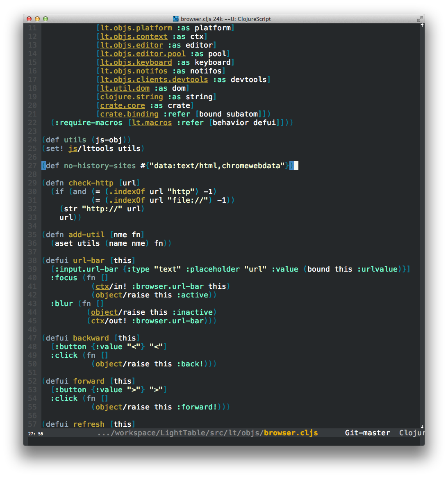The height and width of the screenshot is (478, 448).
Task: Click ':back!' keyword on line 50
Action: coord(190,364)
